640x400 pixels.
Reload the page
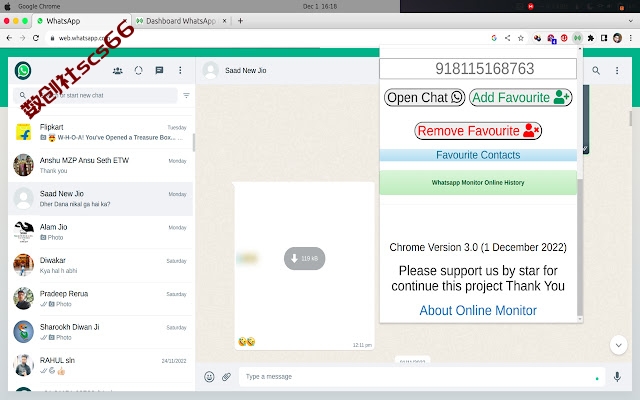click(x=36, y=38)
